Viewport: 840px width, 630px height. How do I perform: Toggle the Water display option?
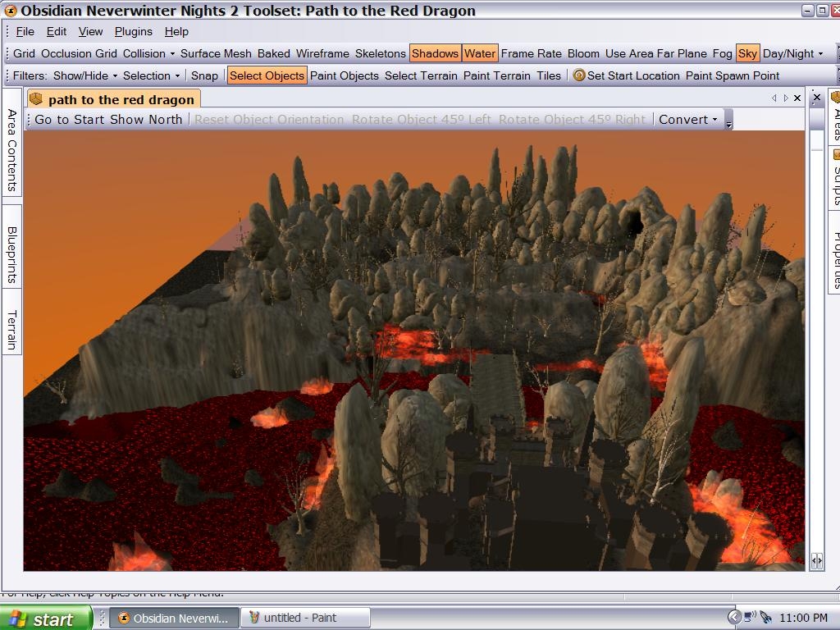(x=480, y=53)
